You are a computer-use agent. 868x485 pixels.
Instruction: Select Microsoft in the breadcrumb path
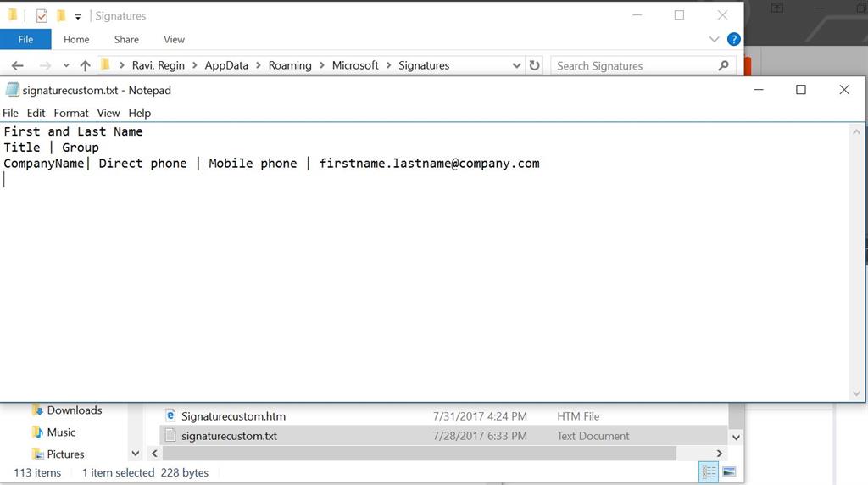355,65
